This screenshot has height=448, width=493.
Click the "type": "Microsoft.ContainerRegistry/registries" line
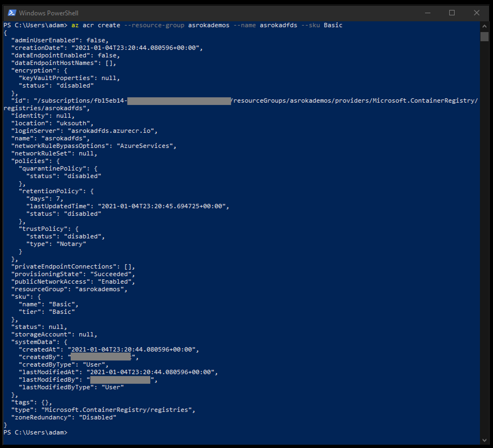(x=103, y=410)
